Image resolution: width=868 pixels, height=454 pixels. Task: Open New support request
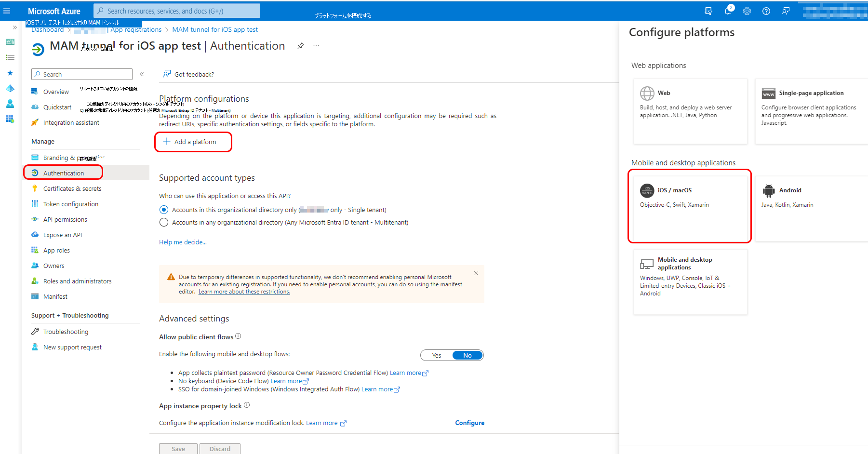coord(72,347)
